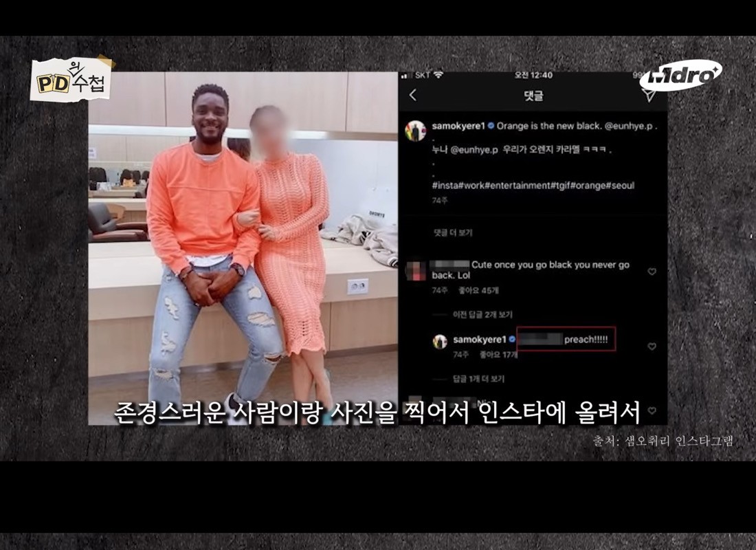This screenshot has height=550, width=756.
Task: Tap samokyere1 avatar on the preach reply
Action: 440,342
